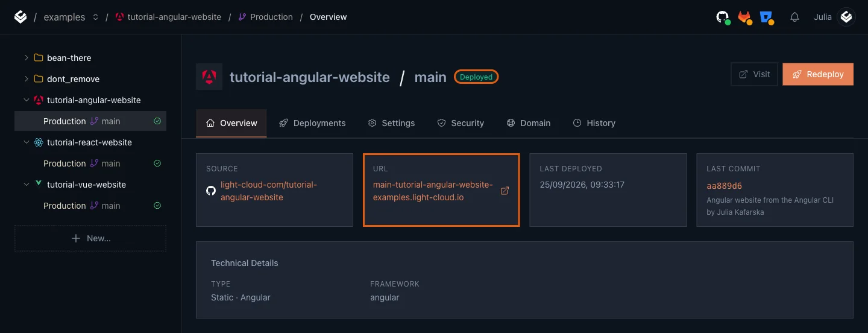This screenshot has width=868, height=333.
Task: Click the Overview breadcrumb text
Action: (x=328, y=17)
